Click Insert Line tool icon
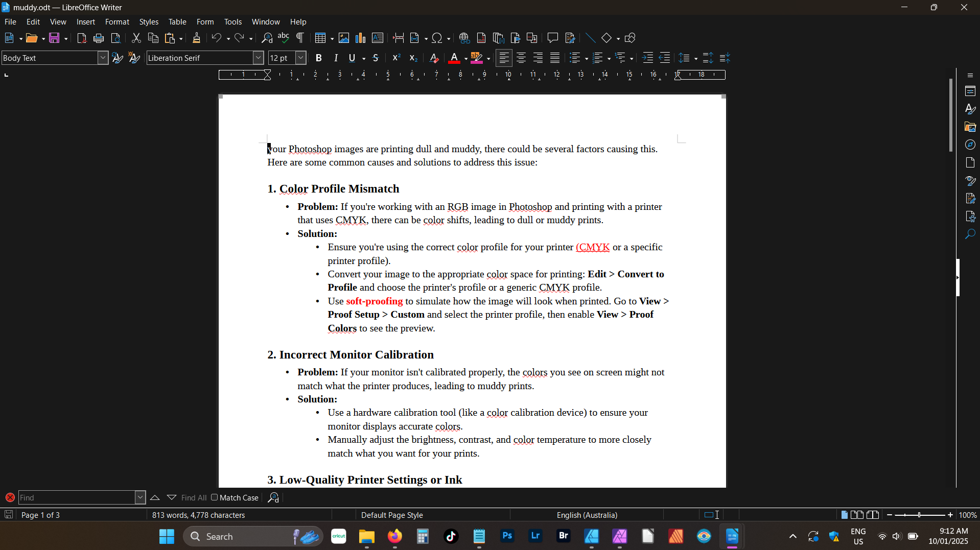 point(590,38)
